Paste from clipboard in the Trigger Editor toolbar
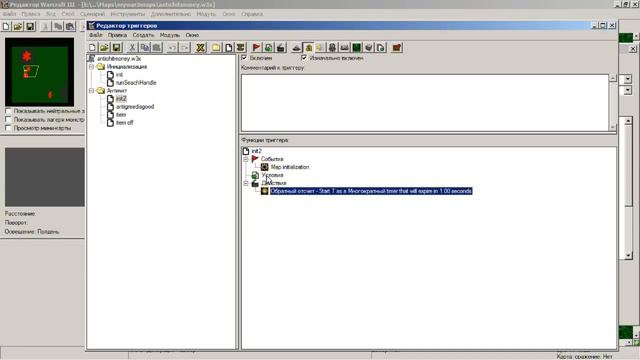Image resolution: width=640 pixels, height=360 pixels. [156, 48]
